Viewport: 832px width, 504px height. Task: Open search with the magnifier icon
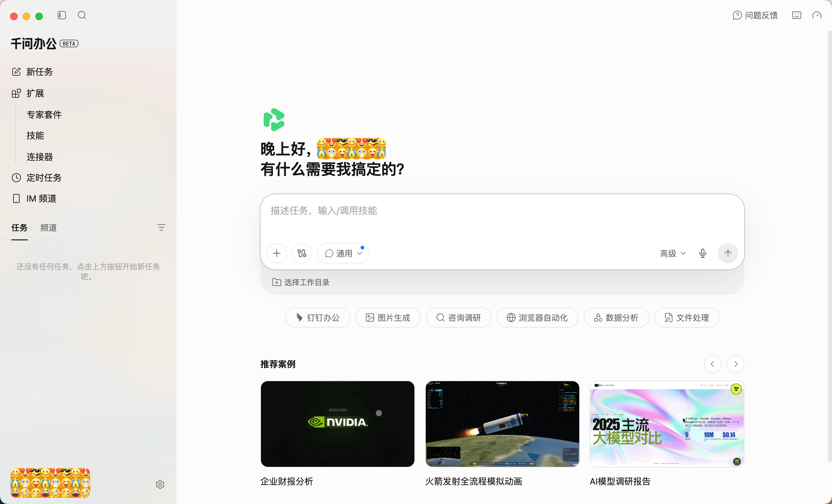pyautogui.click(x=82, y=15)
